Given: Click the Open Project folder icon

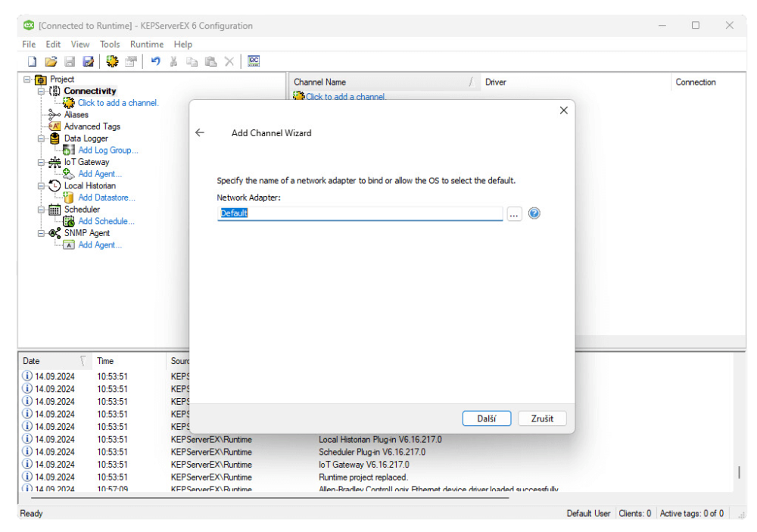Looking at the screenshot, I should [x=51, y=61].
